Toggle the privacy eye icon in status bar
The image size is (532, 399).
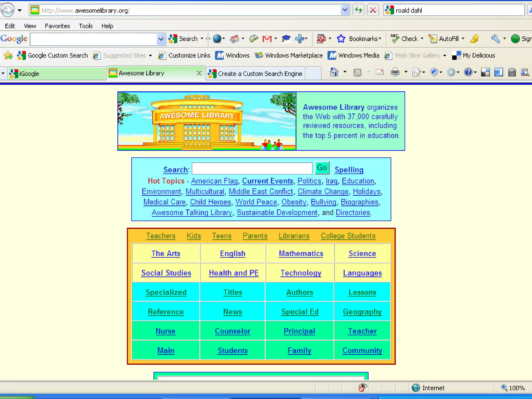pyautogui.click(x=362, y=388)
